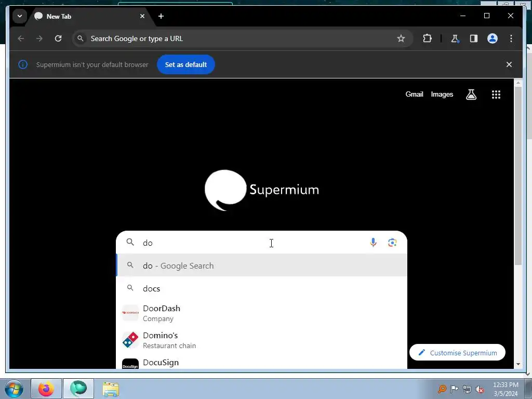Click the Customise Supermium button

coord(457,353)
